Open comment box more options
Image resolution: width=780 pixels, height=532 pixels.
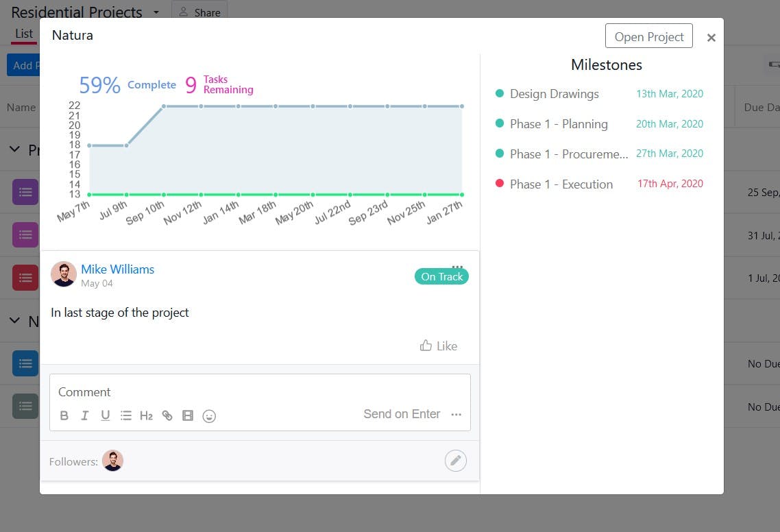[x=456, y=415]
